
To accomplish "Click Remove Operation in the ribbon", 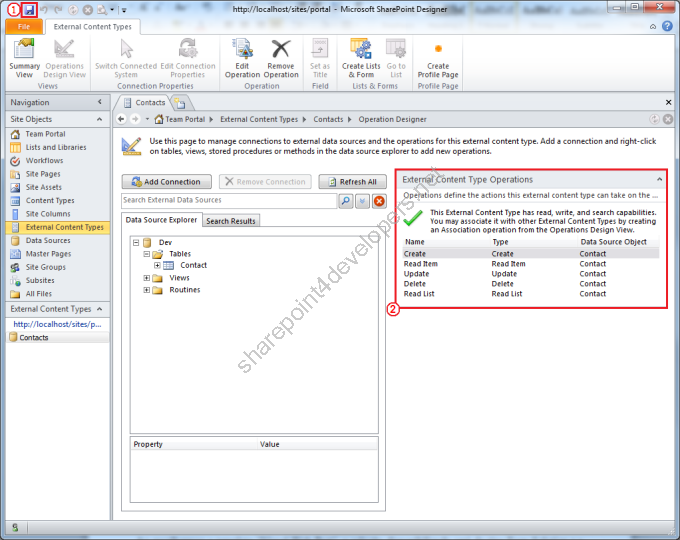I will point(281,59).
